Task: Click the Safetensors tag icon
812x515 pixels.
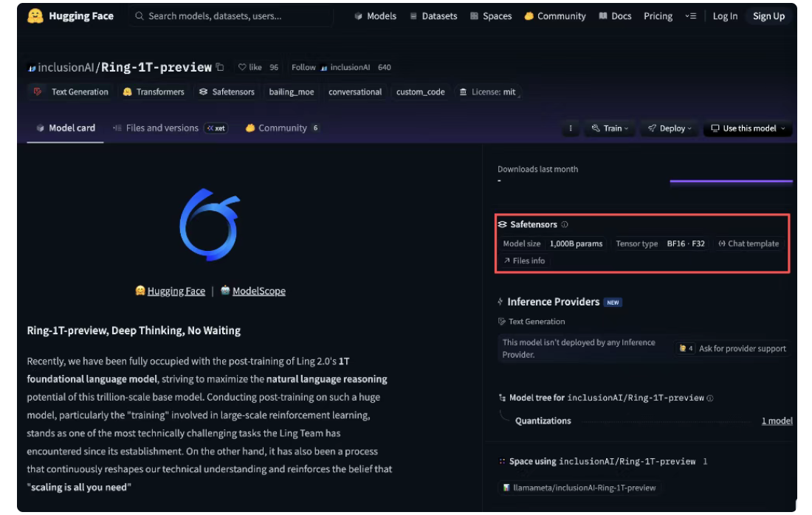Action: coord(203,92)
